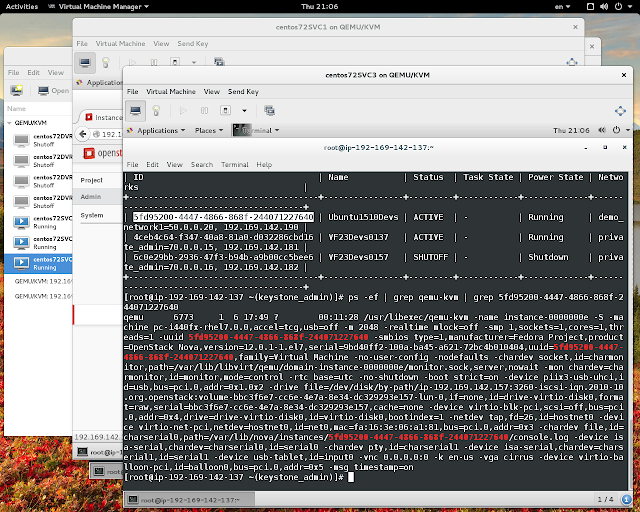
Task: Open Activities overview in top bar
Action: (22, 7)
